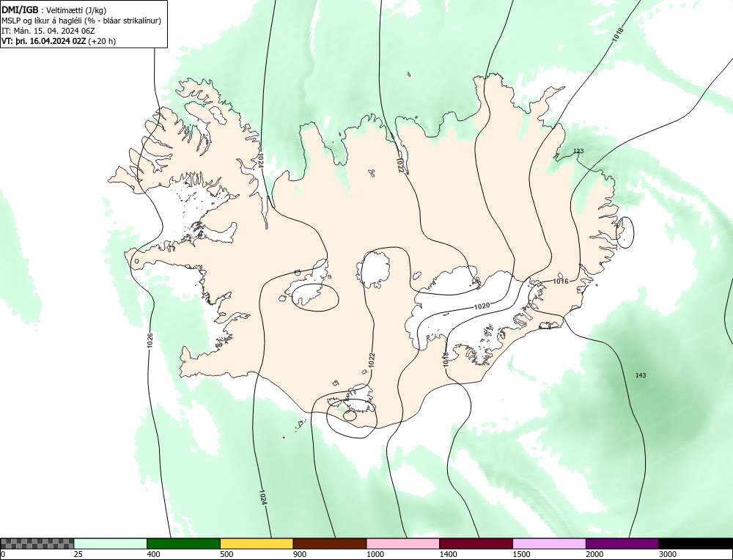Click the 1018 isobar label near southeast coast
Viewport: 733px width, 560px height.
pyautogui.click(x=446, y=359)
